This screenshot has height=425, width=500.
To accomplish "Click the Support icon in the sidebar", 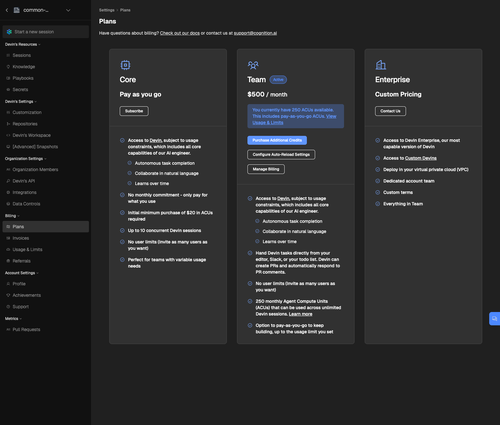I will (x=8, y=307).
